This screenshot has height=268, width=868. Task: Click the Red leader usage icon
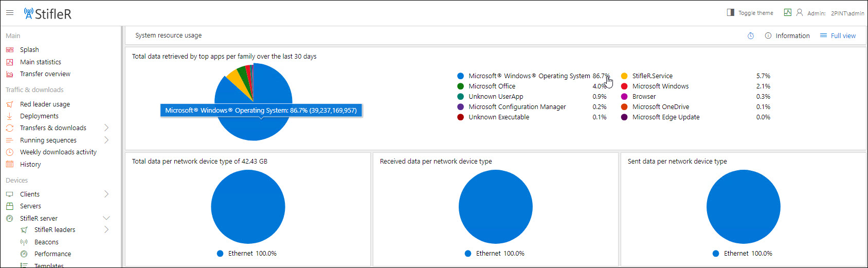[x=10, y=104]
